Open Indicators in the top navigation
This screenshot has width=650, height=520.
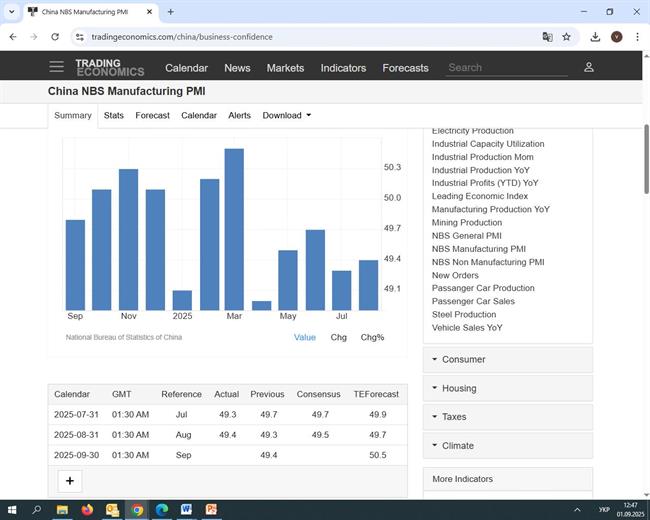click(343, 68)
